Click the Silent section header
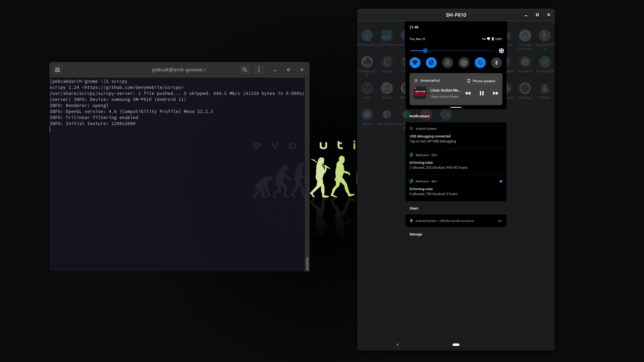 pyautogui.click(x=414, y=208)
